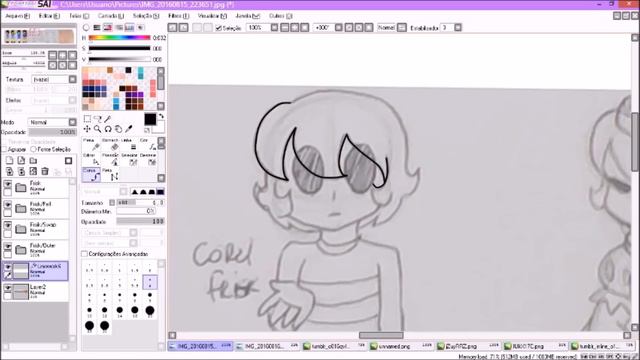Viewport: 640px width, 360px height.
Task: Redo using the toolbar redo arrow
Action: pyautogui.click(x=183, y=27)
